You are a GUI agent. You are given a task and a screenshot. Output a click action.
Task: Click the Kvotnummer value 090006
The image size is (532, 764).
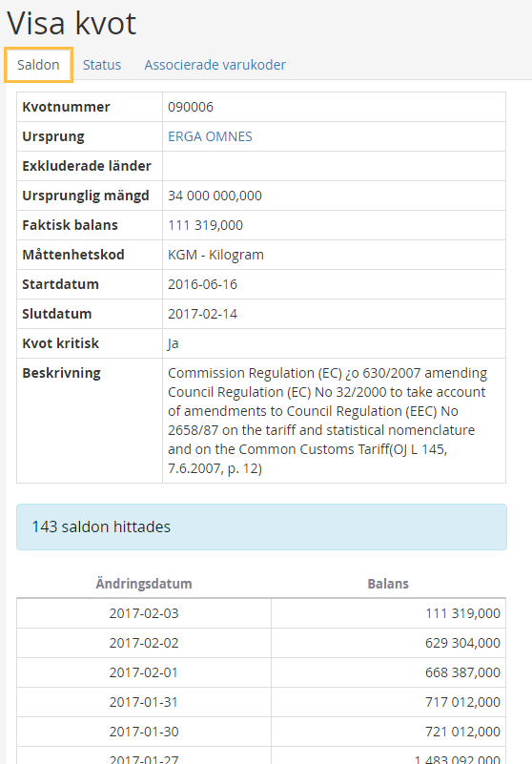pos(191,107)
